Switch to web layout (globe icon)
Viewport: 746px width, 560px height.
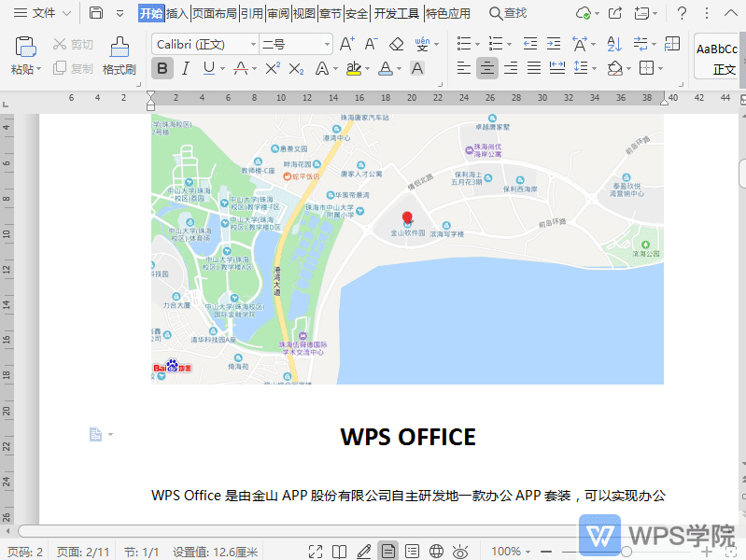(436, 552)
